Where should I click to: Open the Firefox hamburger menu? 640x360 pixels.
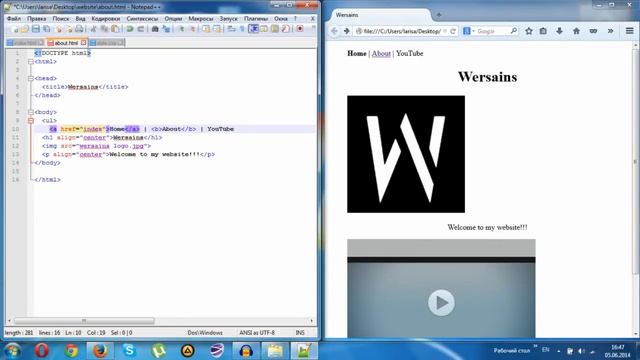pyautogui.click(x=629, y=31)
